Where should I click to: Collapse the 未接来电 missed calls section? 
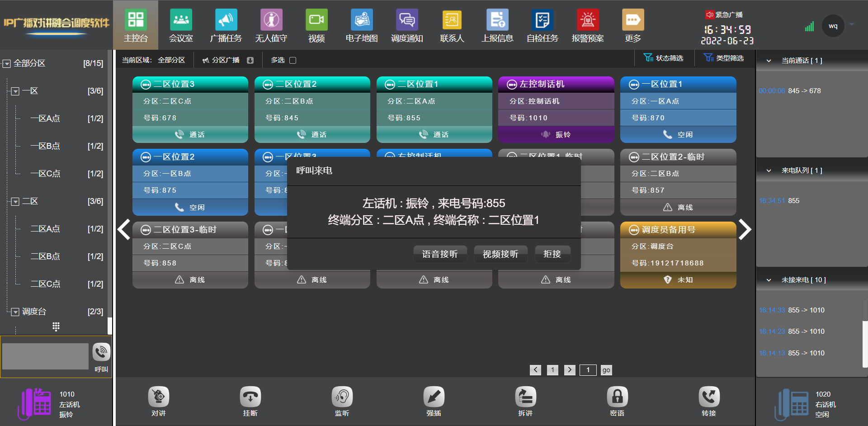[x=769, y=280]
